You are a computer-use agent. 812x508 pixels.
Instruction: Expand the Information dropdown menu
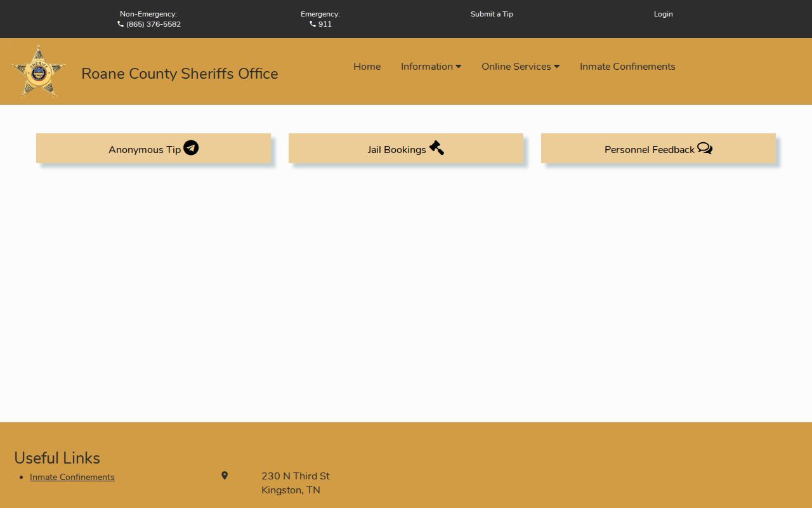[431, 67]
